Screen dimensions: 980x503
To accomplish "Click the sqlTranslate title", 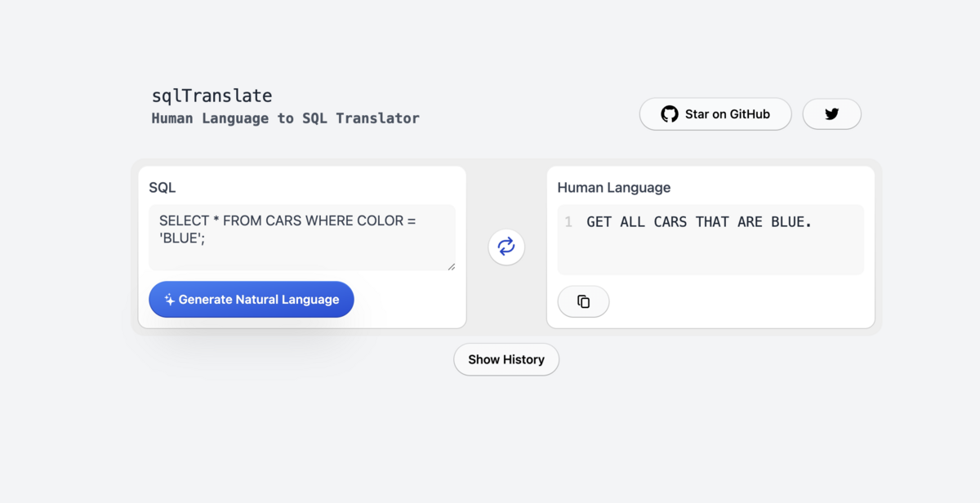I will click(212, 96).
